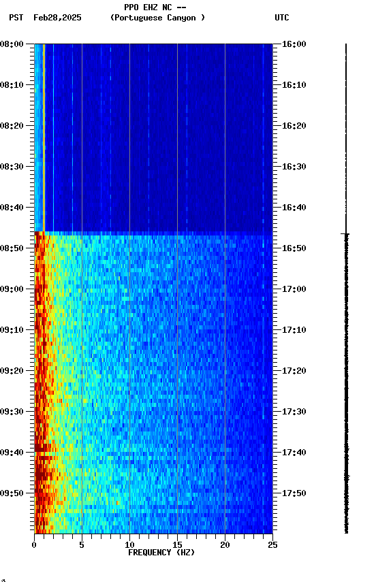Screen dimensions: 376x588
Task: Click the 17:30 UTC time label
Action: point(294,412)
